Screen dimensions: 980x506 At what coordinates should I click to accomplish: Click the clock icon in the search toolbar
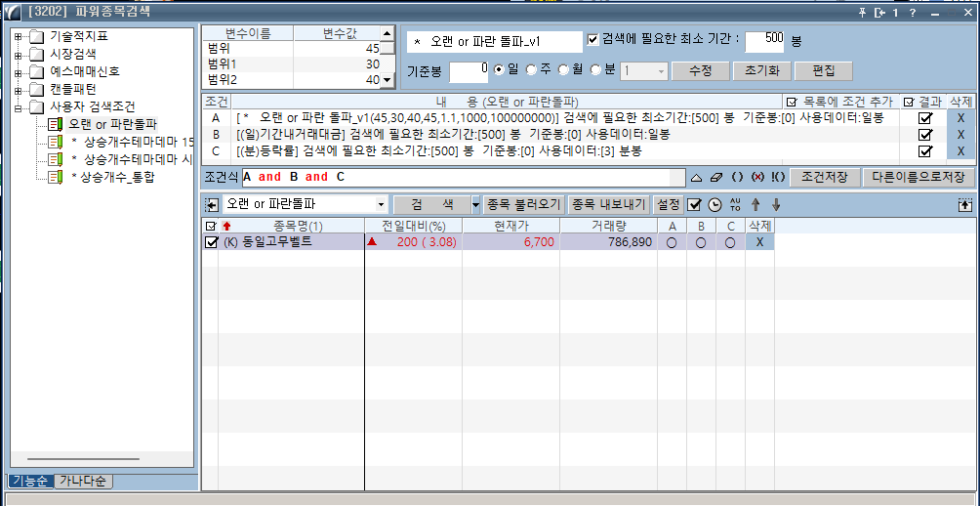pyautogui.click(x=714, y=205)
